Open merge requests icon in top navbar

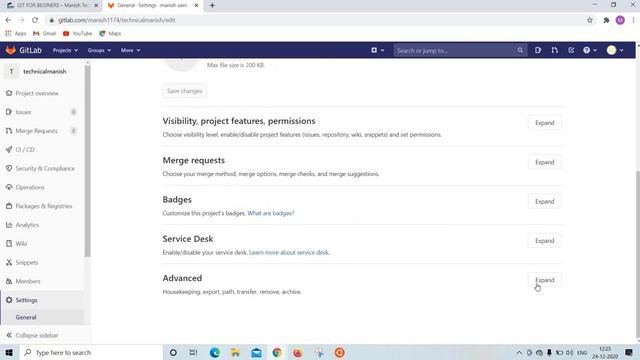(x=554, y=50)
